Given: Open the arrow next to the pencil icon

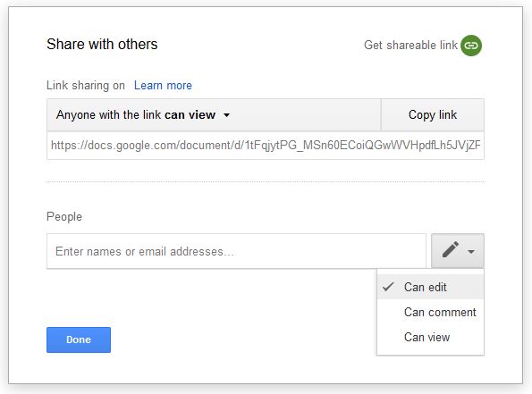Looking at the screenshot, I should (x=471, y=252).
